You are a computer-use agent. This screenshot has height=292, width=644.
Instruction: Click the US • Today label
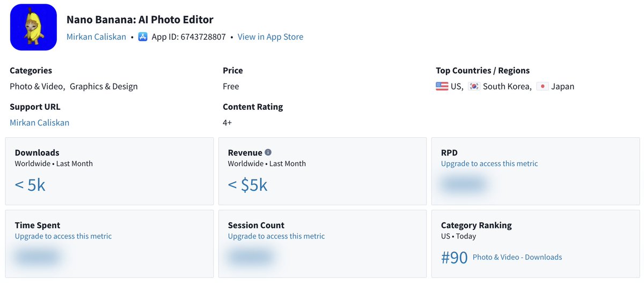tap(458, 236)
